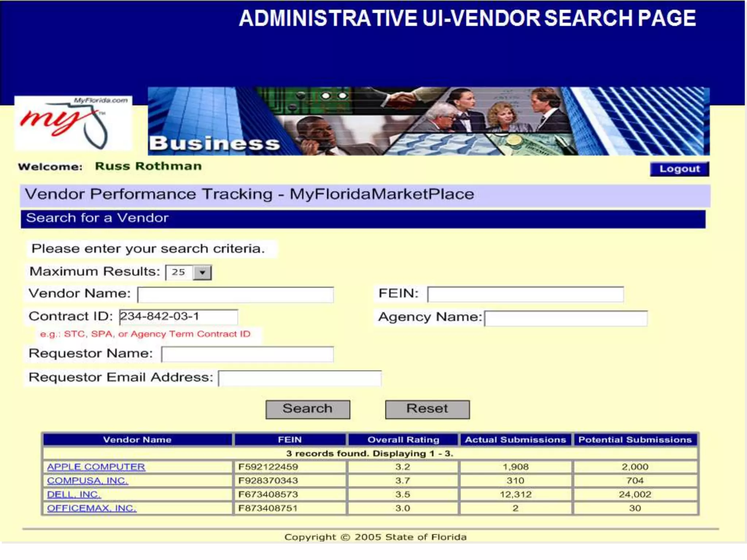Click into the FEIN input box
The width and height of the screenshot is (747, 560).
pos(525,295)
